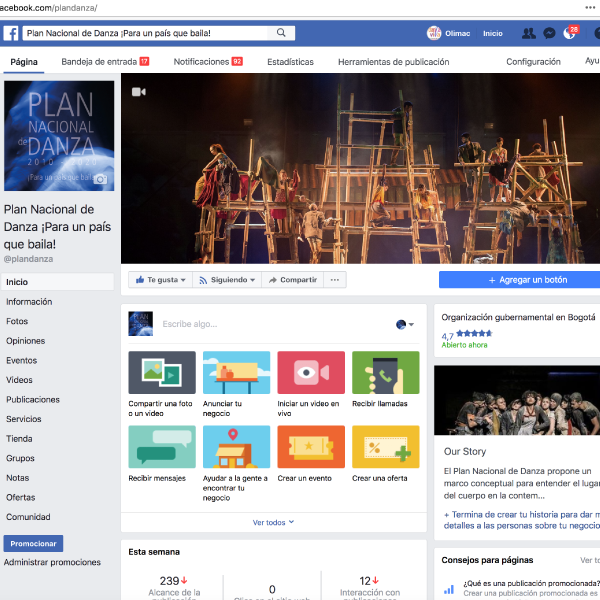
Task: Select Eventos in the sidebar
Action: [x=21, y=360]
